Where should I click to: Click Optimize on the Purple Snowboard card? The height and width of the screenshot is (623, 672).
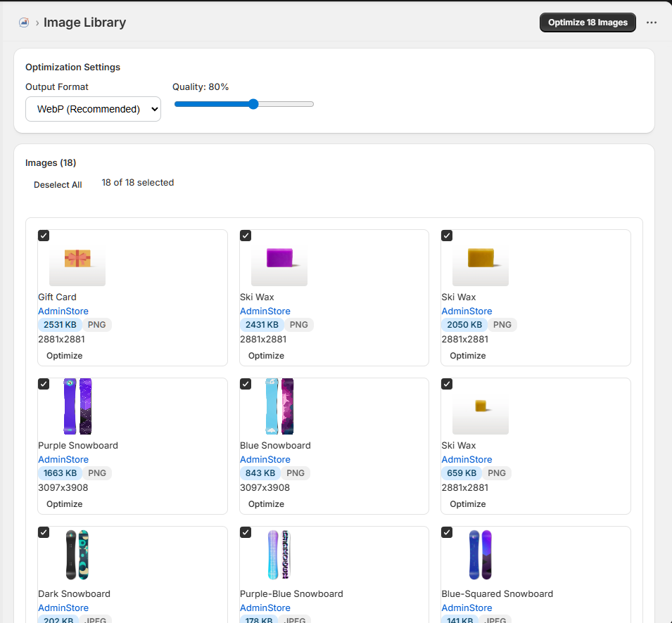tap(64, 504)
